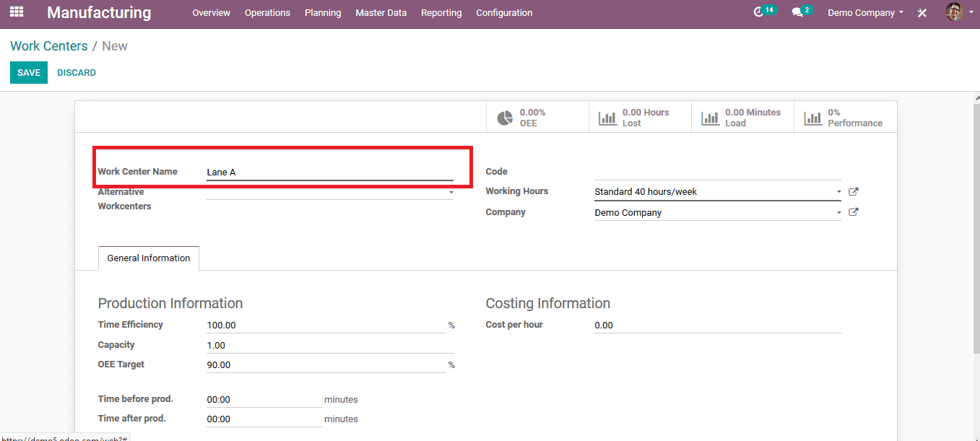980x441 pixels.
Task: Open Working Hours external link icon
Action: [x=853, y=192]
